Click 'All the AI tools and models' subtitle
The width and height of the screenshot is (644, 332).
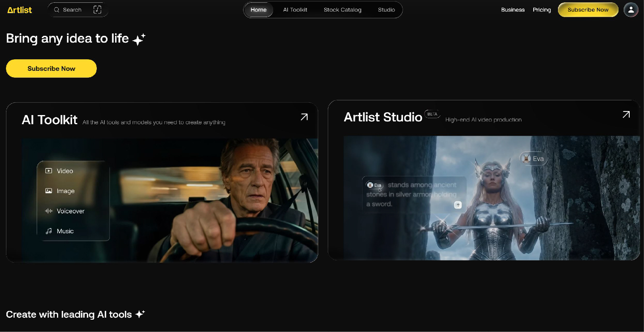coord(154,122)
